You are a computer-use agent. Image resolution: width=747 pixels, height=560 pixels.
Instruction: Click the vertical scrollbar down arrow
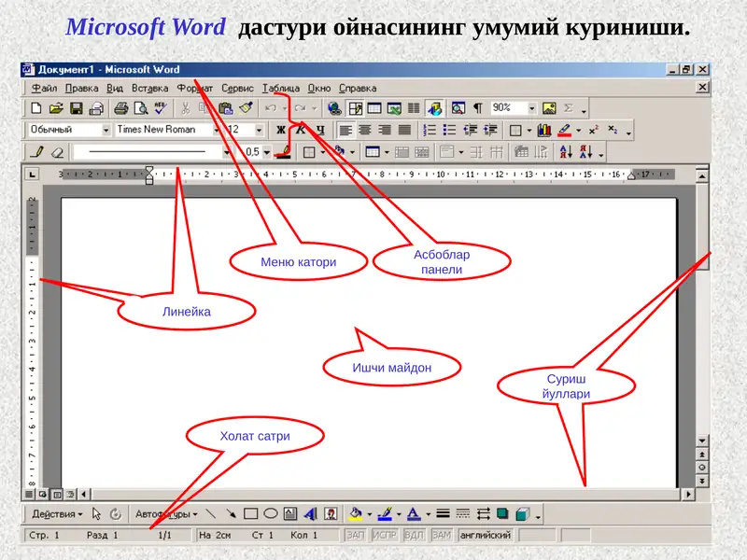[x=702, y=441]
